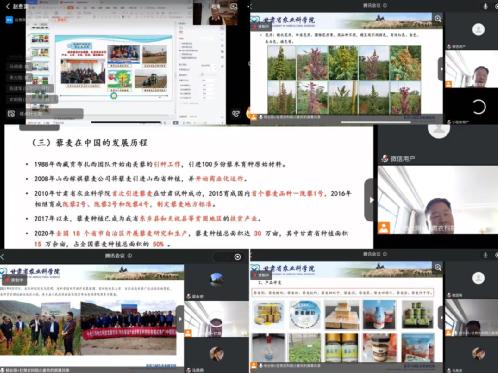Click the scan icon in the top-left meeting sidebar
The height and width of the screenshot is (373, 498).
coord(11,114)
